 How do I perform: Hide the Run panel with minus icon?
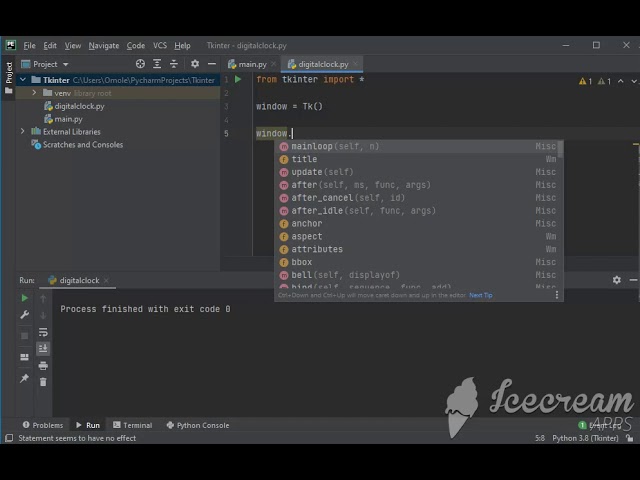click(x=633, y=280)
